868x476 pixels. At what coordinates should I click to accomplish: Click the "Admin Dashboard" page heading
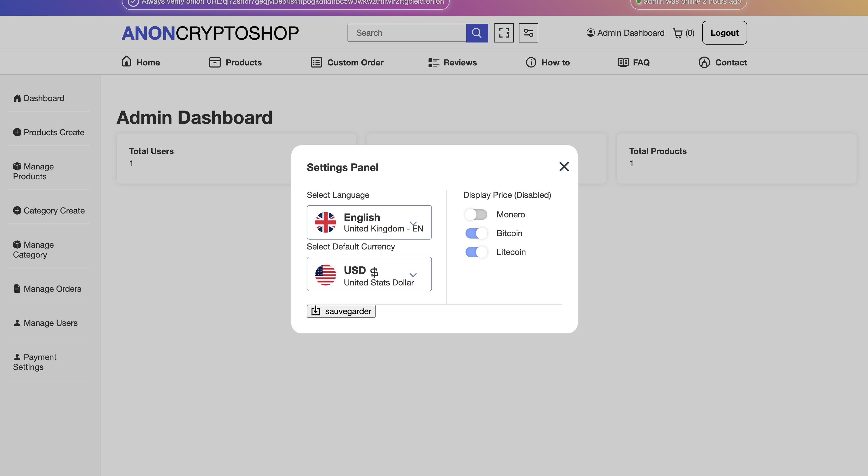tap(194, 117)
